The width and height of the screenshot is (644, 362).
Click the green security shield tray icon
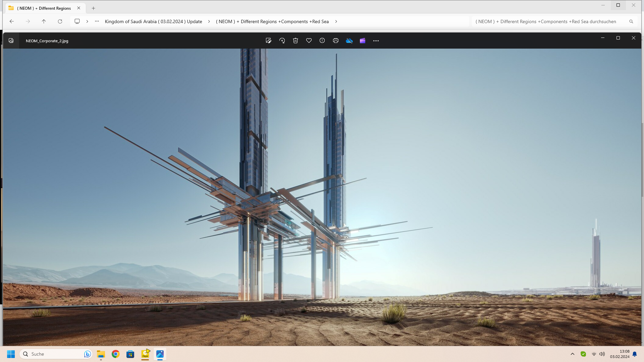coord(583,354)
